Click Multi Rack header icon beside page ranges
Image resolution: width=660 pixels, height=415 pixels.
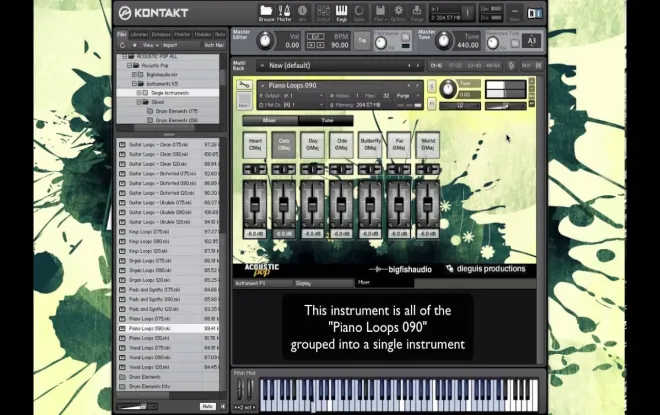coord(511,66)
